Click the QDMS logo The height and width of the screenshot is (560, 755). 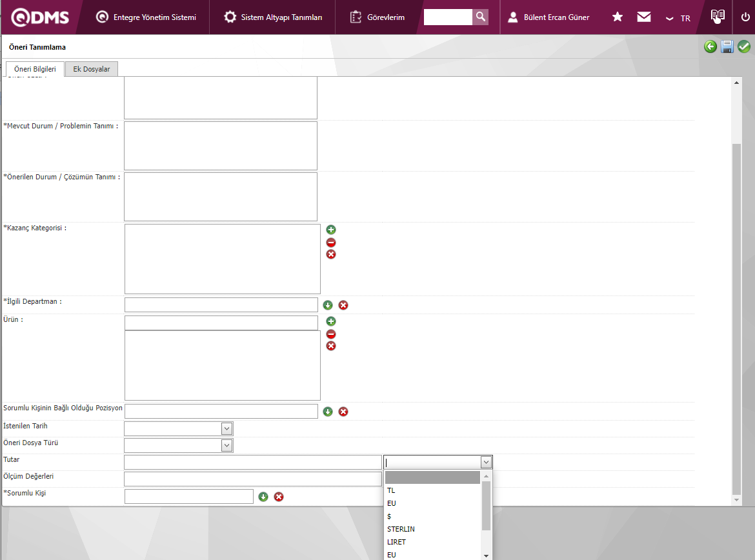click(x=41, y=17)
